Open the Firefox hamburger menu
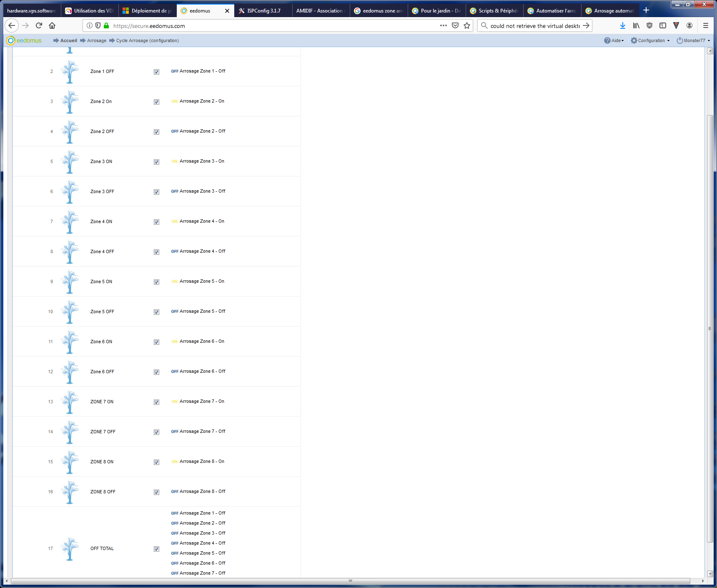 click(x=706, y=25)
